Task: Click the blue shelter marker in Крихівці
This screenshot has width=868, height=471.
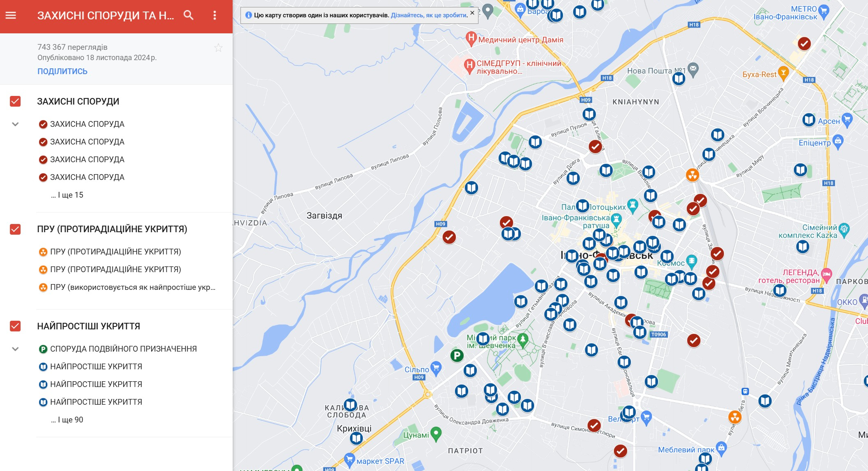Action: pos(356,438)
